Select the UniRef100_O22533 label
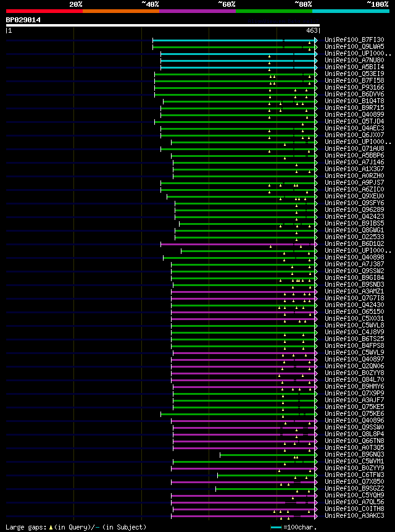Viewport: 395px width, 532px height. [x=355, y=237]
